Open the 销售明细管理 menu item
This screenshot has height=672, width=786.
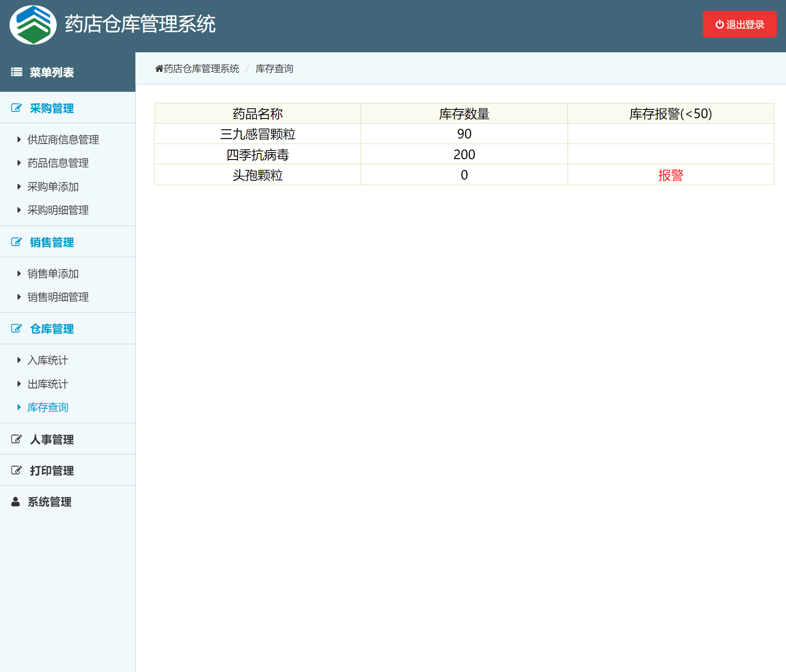point(58,297)
